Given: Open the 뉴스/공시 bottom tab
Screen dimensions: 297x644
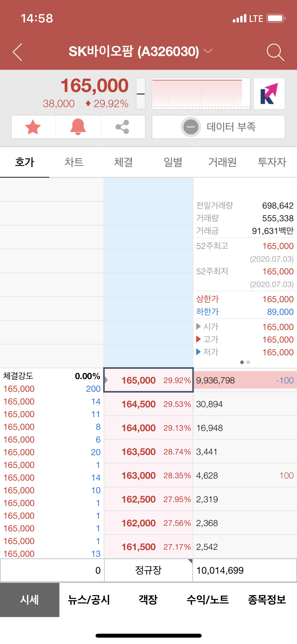Looking at the screenshot, I should pyautogui.click(x=89, y=600).
